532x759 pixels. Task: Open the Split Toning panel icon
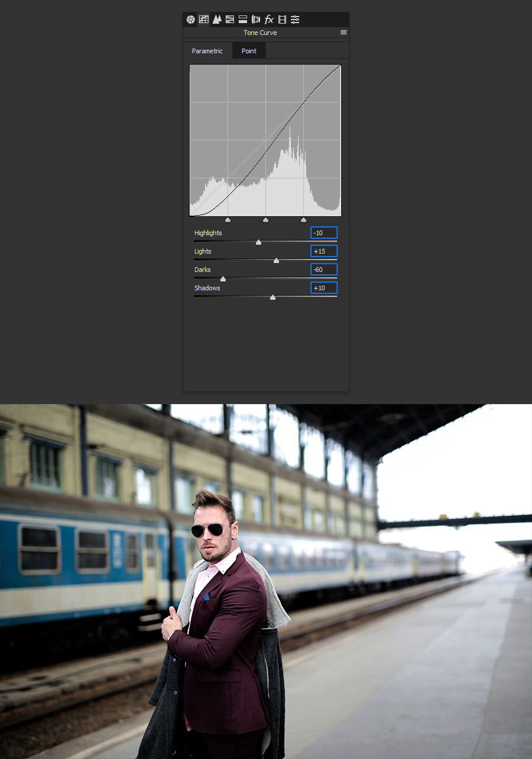243,20
